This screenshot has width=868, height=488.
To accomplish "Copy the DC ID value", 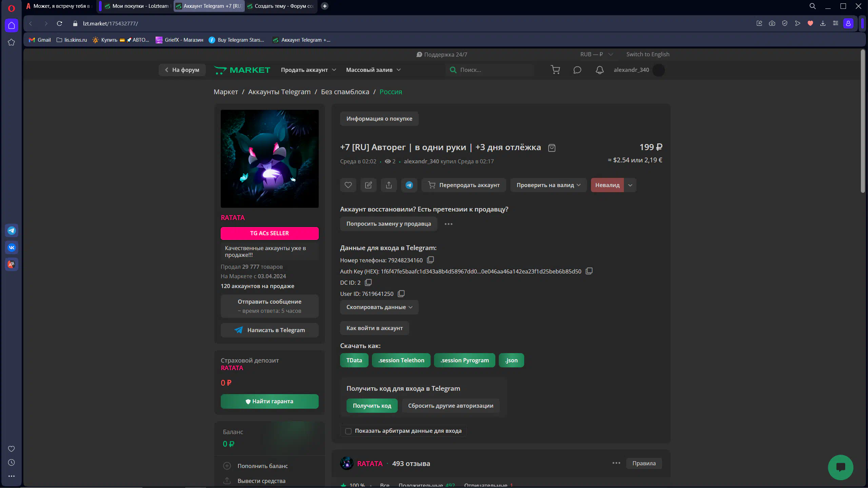I will click(369, 282).
